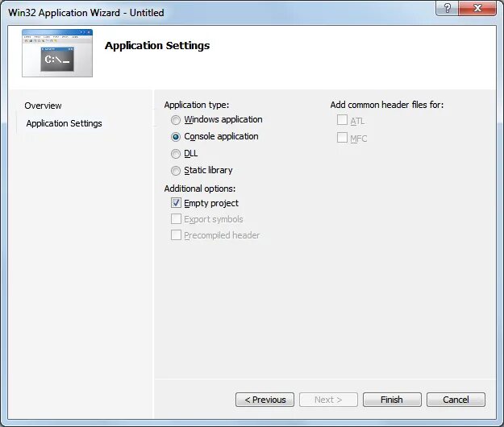Uncheck the Empty project checkbox

click(176, 203)
